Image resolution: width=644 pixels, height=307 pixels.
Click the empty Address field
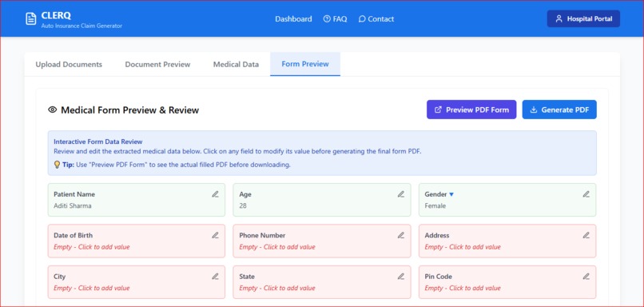coord(507,241)
